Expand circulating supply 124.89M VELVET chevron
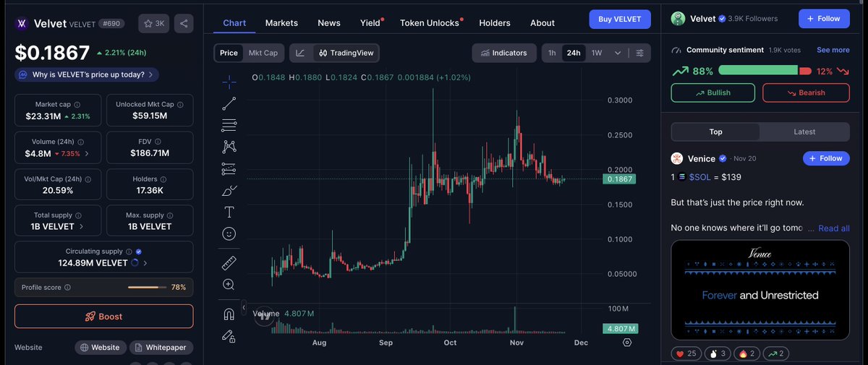Viewport: 868px width, 365px height. click(145, 262)
